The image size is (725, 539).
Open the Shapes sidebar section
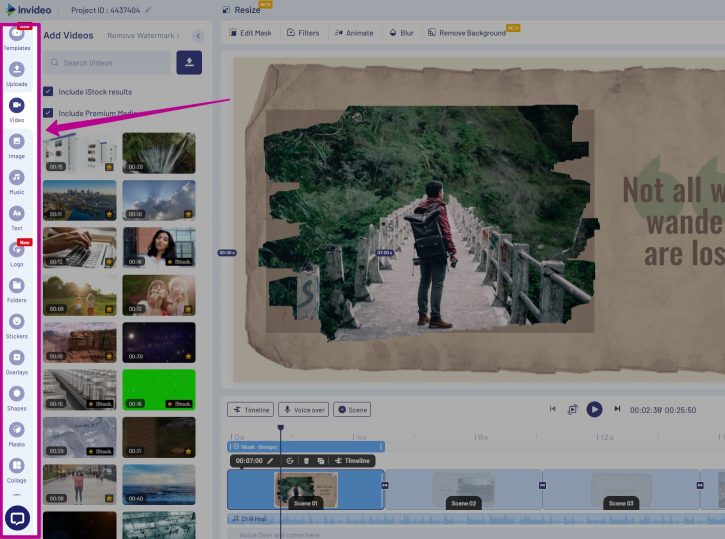pos(17,398)
